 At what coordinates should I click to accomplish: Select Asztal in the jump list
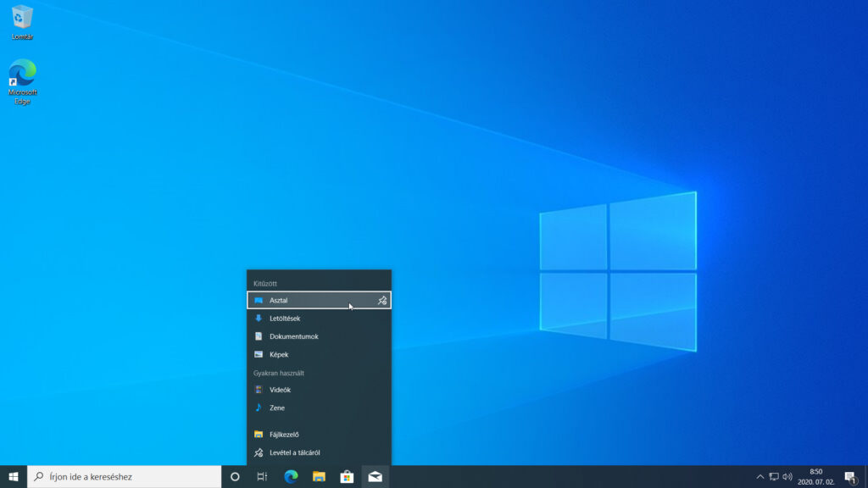point(319,301)
